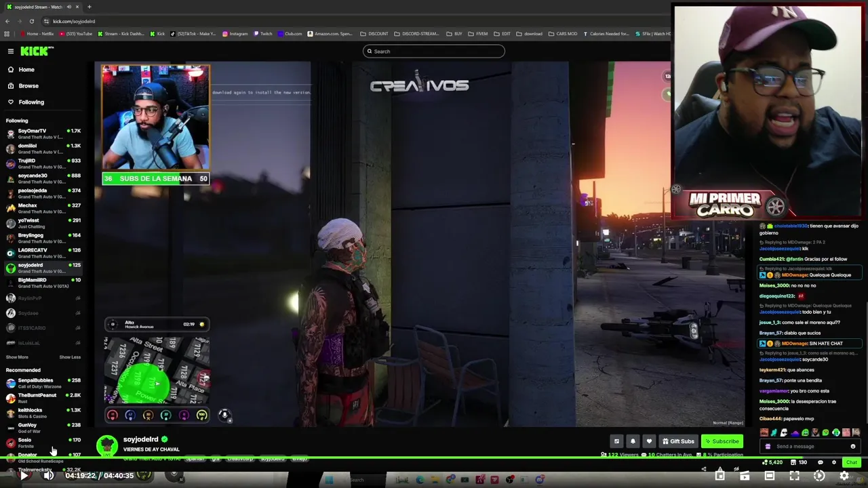
Task: Open domillol channel in Following list
Action: (43, 148)
